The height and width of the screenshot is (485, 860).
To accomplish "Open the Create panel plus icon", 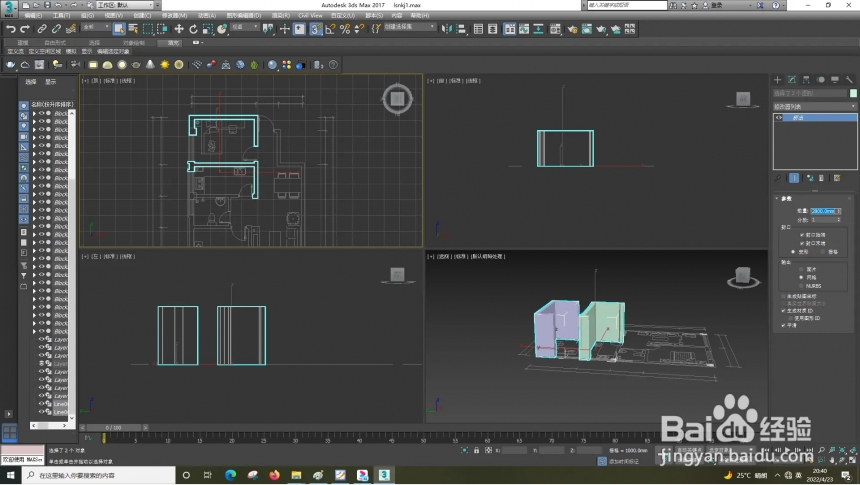I will click(777, 80).
